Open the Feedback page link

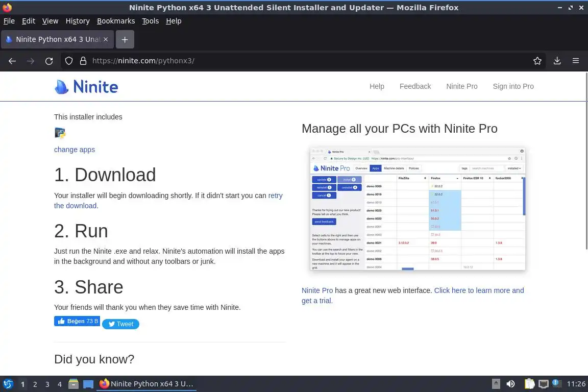coord(415,86)
